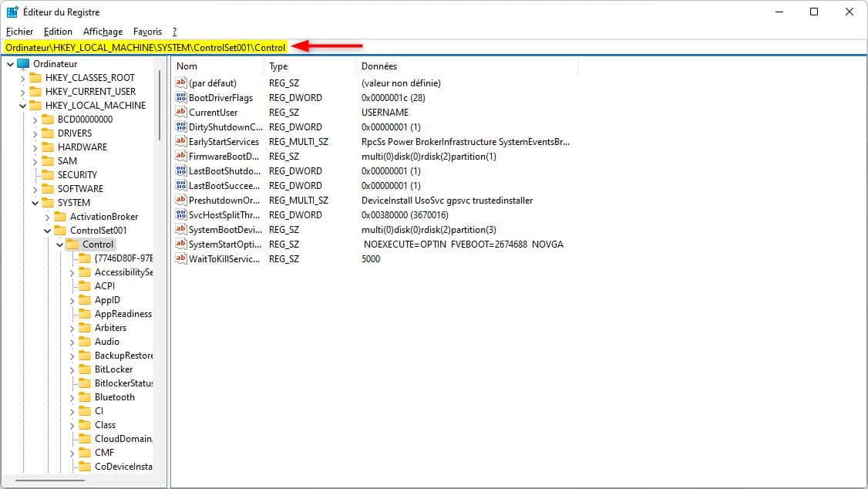Click the string icon of WaitToKillServic...

tap(181, 258)
